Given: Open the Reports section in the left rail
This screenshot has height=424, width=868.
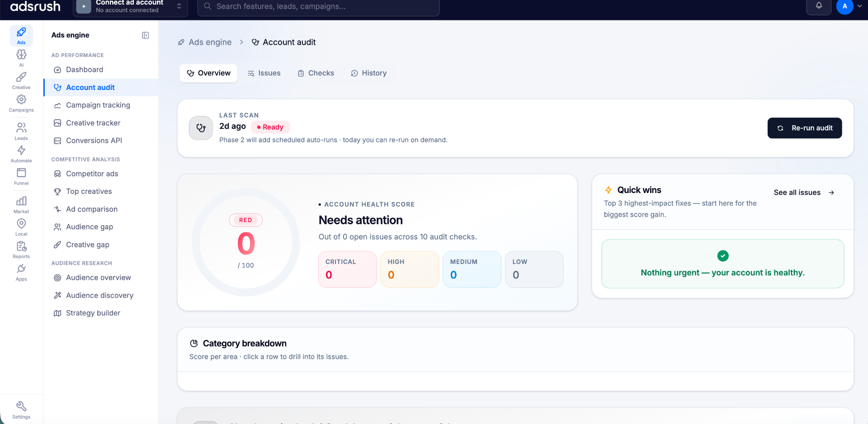Looking at the screenshot, I should (x=21, y=250).
